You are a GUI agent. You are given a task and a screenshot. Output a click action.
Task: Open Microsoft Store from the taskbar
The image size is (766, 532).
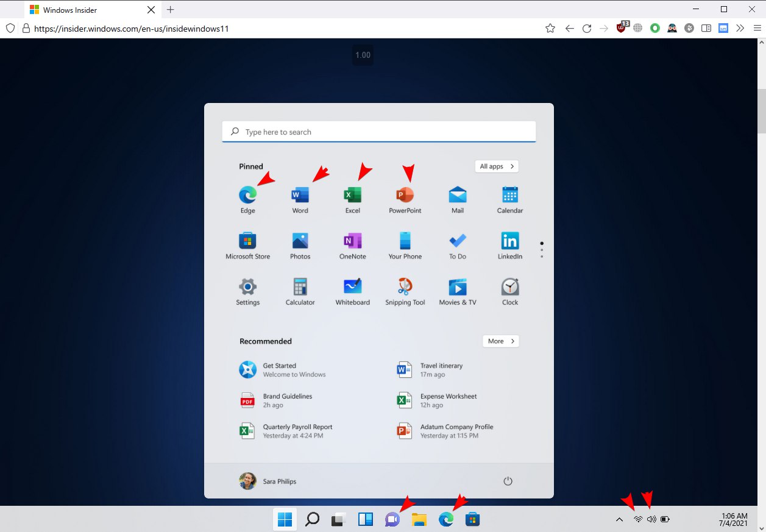pos(473,519)
